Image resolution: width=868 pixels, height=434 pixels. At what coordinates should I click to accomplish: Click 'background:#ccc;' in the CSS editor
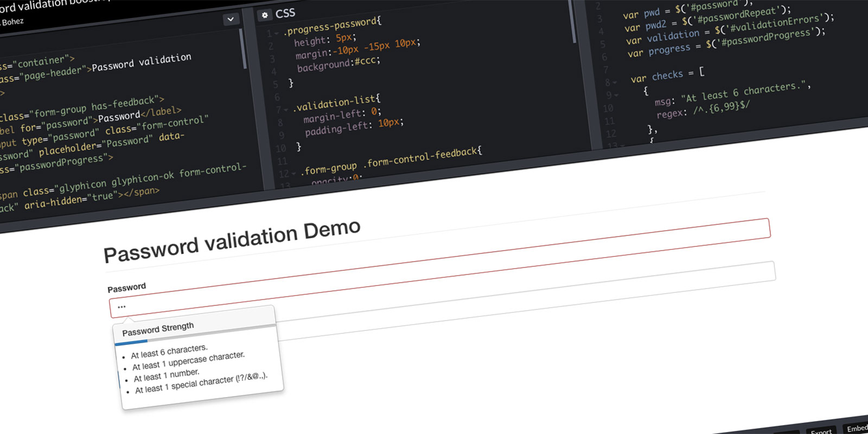click(339, 63)
